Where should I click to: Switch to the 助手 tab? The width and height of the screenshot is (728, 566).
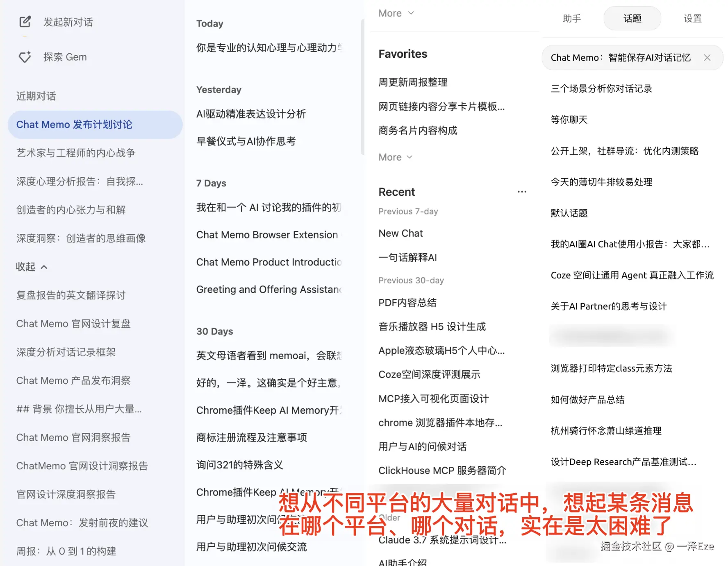tap(572, 18)
